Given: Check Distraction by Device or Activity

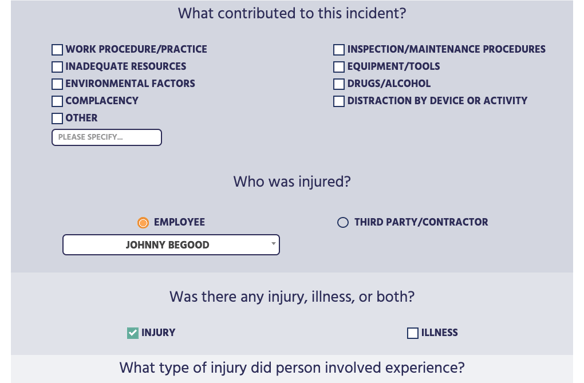Looking at the screenshot, I should pos(339,101).
